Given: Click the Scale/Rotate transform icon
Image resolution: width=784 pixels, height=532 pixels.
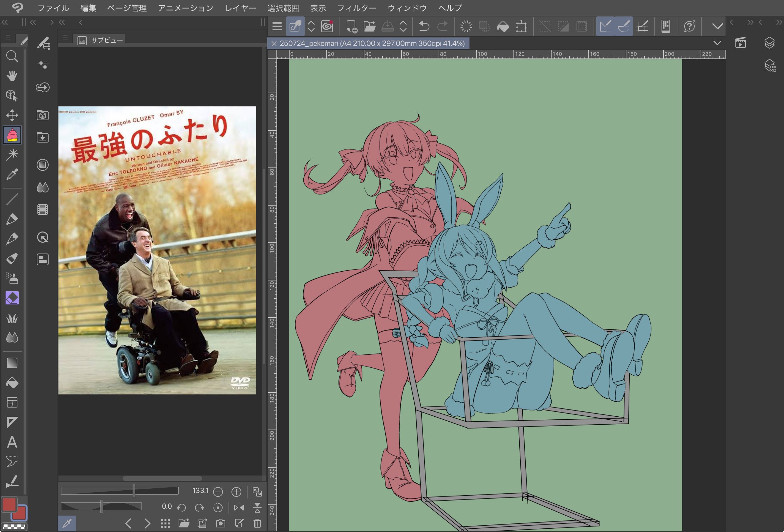Looking at the screenshot, I should (x=521, y=26).
